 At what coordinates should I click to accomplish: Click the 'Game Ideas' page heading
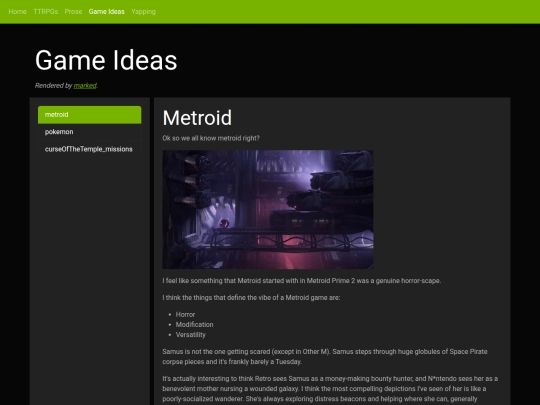[106, 60]
